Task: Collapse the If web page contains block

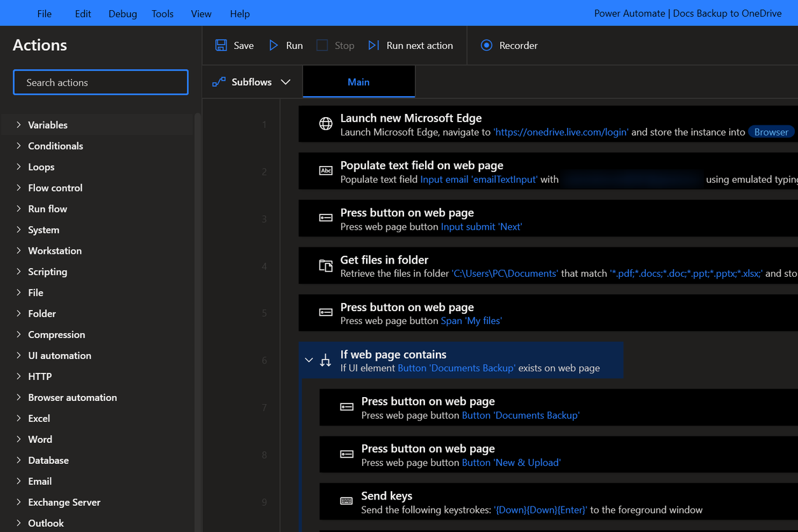Action: (309, 360)
